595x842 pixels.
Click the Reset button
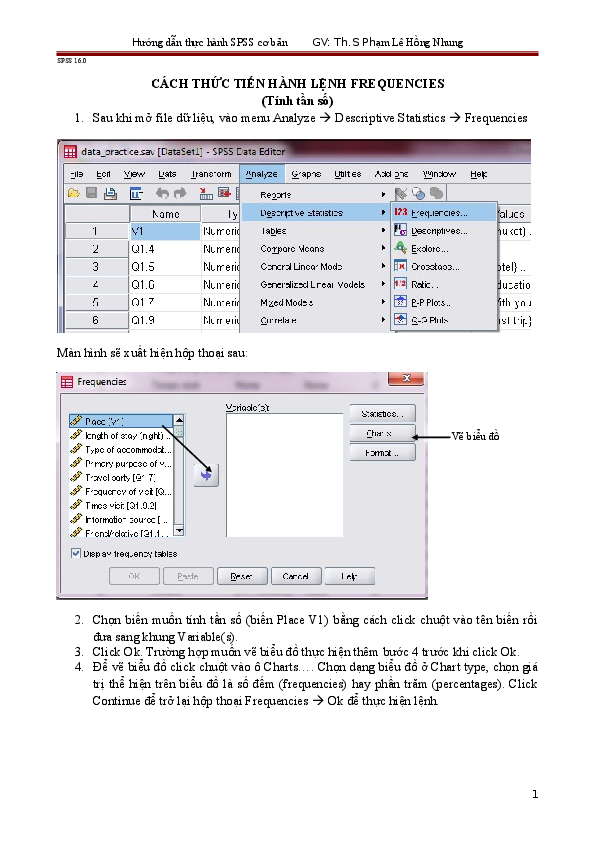point(242,576)
